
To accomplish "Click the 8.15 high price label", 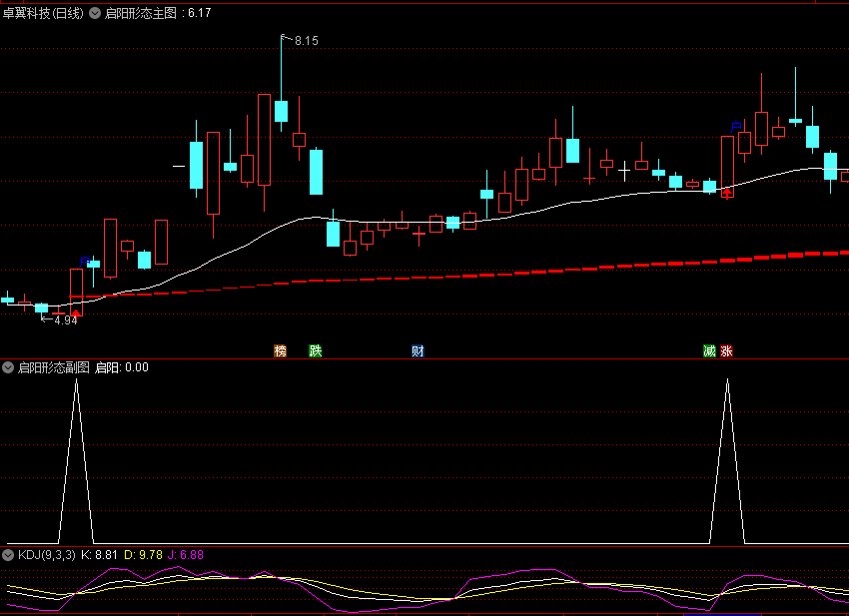I will (307, 41).
